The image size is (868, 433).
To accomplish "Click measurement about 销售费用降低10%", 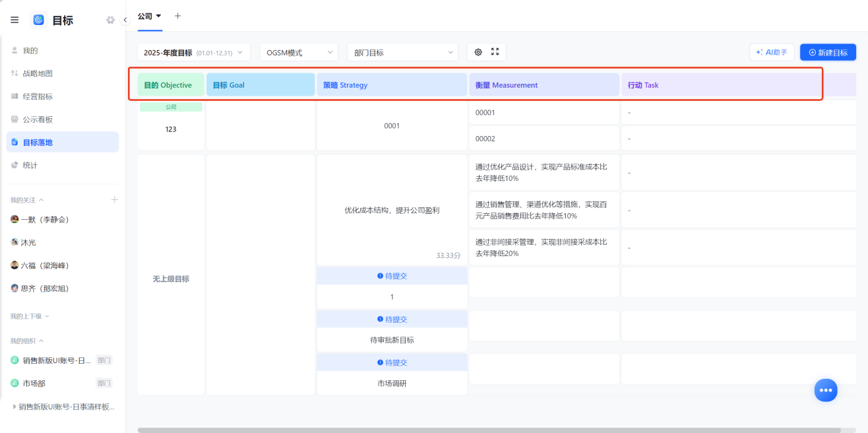I will point(544,210).
